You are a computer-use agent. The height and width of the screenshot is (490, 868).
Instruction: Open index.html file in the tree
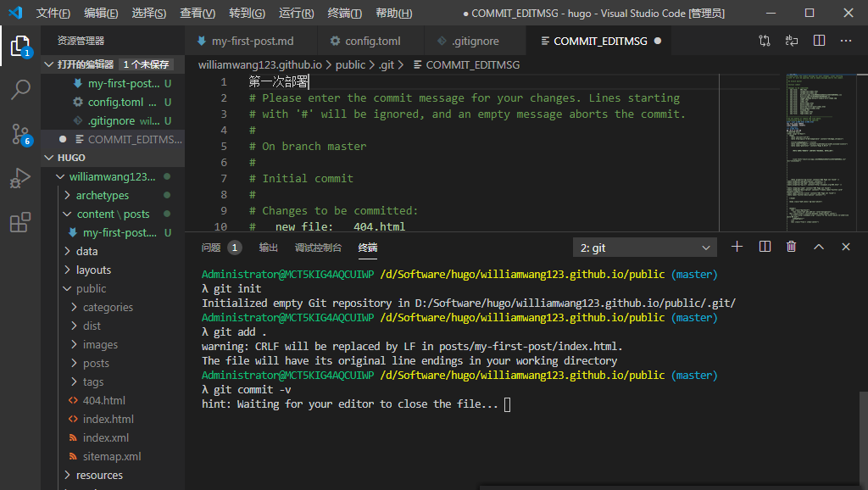pos(108,419)
